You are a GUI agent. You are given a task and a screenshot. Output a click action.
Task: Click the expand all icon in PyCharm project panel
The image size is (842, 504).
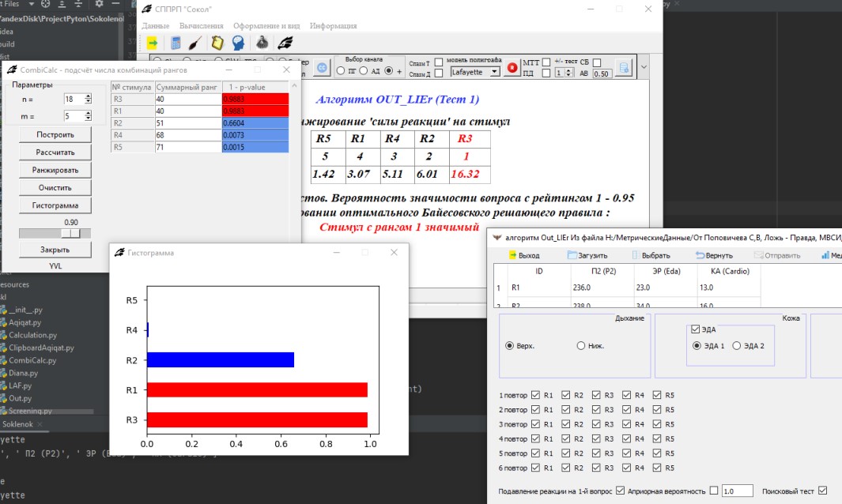(x=62, y=4)
